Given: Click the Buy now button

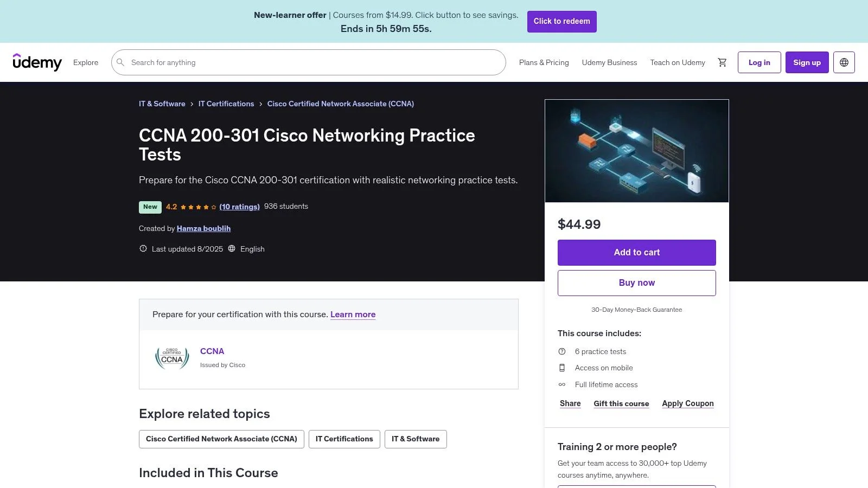Looking at the screenshot, I should point(637,283).
